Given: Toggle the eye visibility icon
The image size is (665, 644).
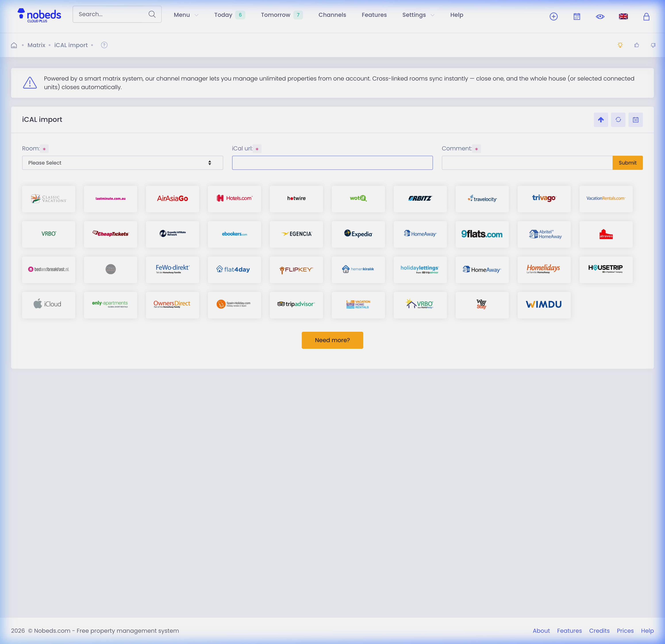Looking at the screenshot, I should point(600,16).
